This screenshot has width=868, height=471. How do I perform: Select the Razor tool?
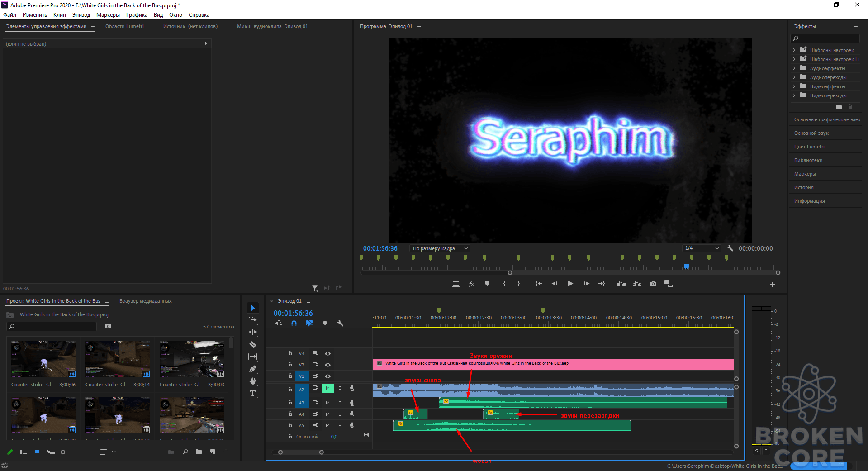tap(253, 344)
